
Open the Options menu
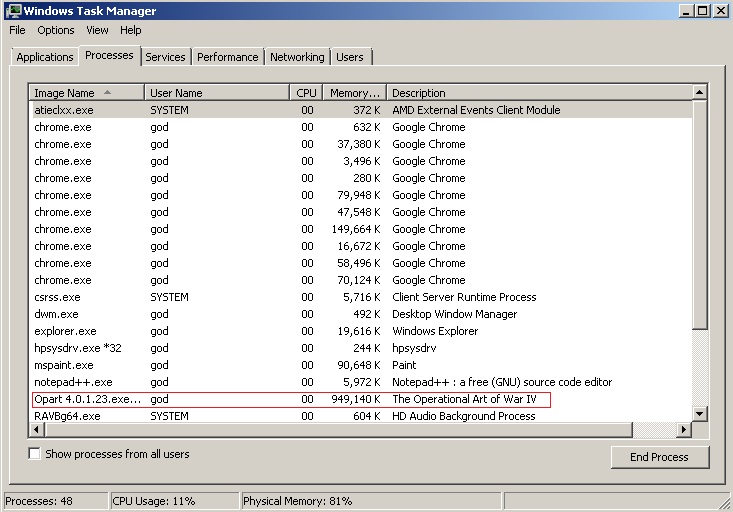pyautogui.click(x=56, y=30)
